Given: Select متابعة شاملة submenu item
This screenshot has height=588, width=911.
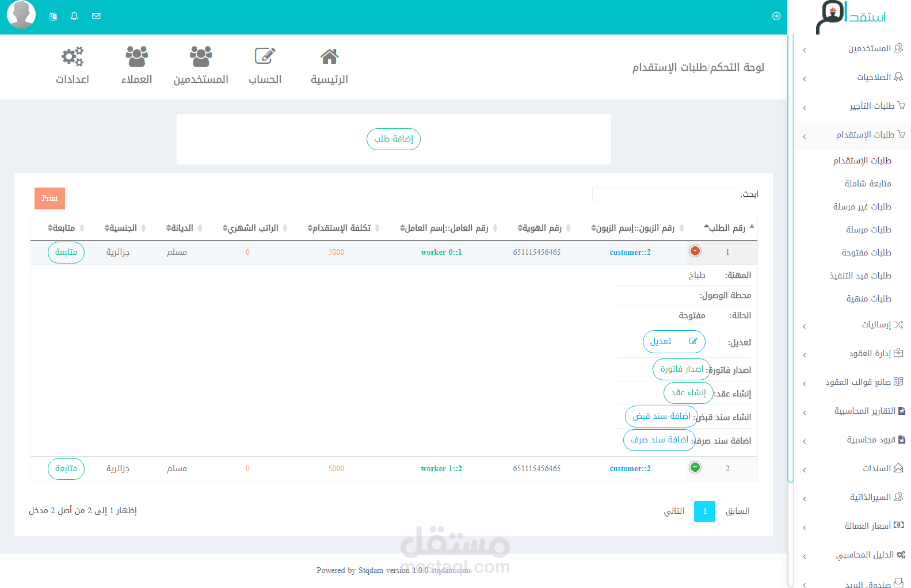Looking at the screenshot, I should click(868, 184).
